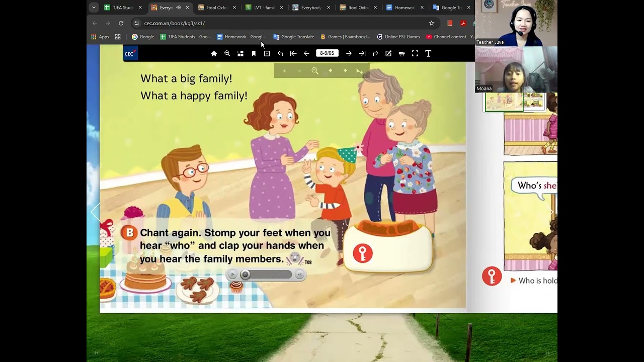Enter fullscreen mode in the book reader
The width and height of the screenshot is (644, 362).
click(415, 53)
